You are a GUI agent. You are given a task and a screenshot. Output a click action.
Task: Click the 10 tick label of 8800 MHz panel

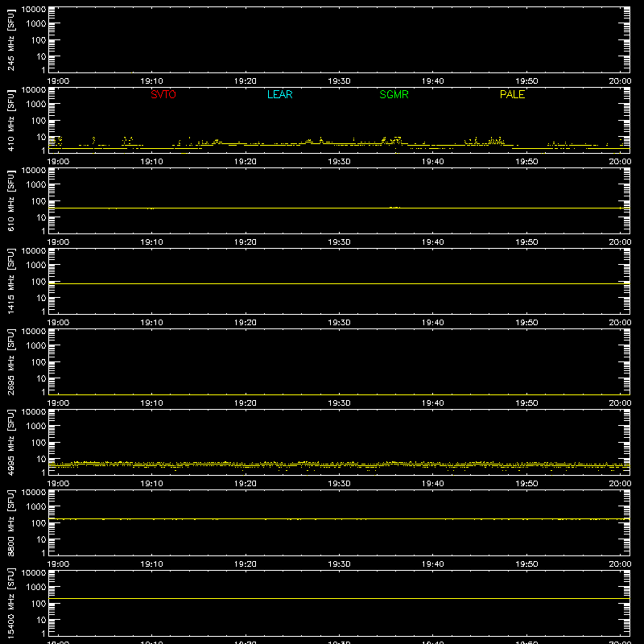[42, 539]
